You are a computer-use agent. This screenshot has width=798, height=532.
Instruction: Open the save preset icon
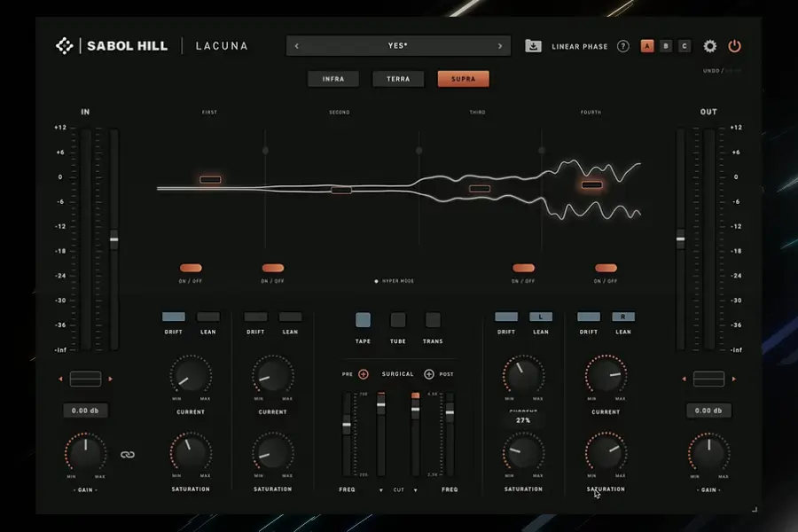pyautogui.click(x=533, y=46)
